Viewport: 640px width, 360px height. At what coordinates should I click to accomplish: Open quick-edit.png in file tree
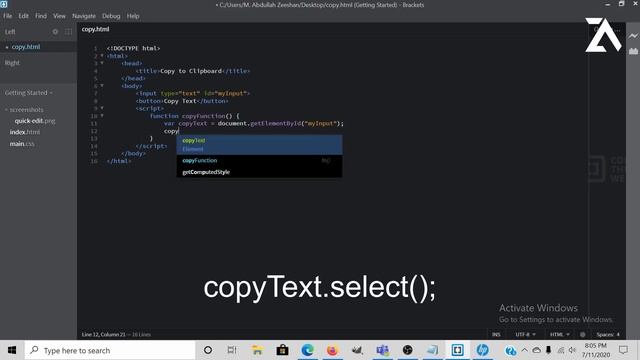tap(35, 121)
